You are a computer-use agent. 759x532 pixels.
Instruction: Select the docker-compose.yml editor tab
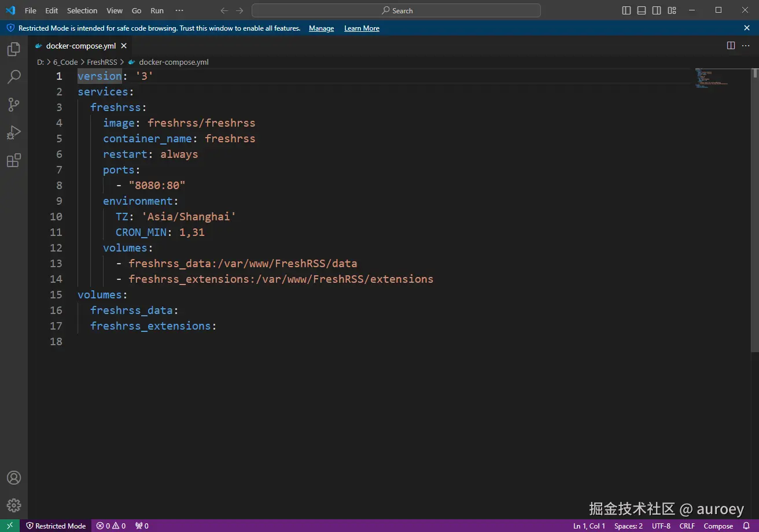(80, 46)
